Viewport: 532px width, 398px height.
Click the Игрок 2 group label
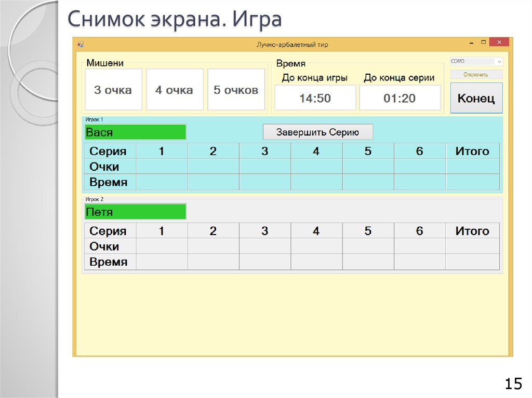94,198
